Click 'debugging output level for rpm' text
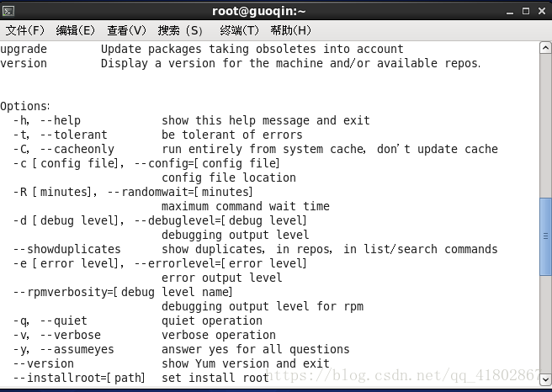 (x=263, y=306)
